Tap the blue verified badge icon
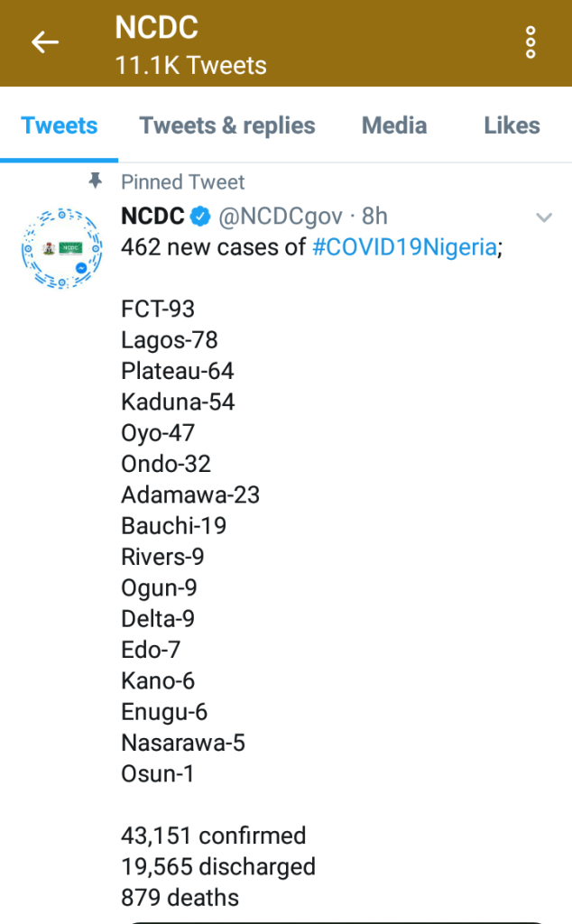 (x=201, y=217)
